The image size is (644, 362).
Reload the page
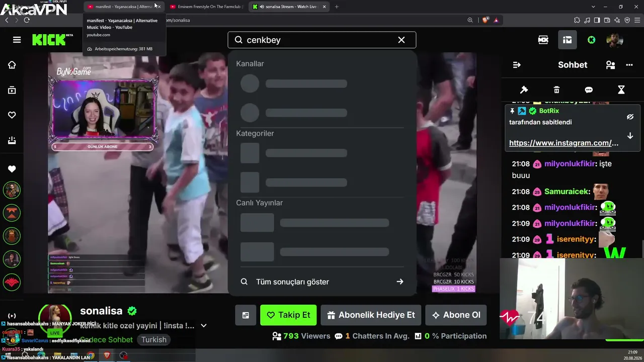coord(27,20)
